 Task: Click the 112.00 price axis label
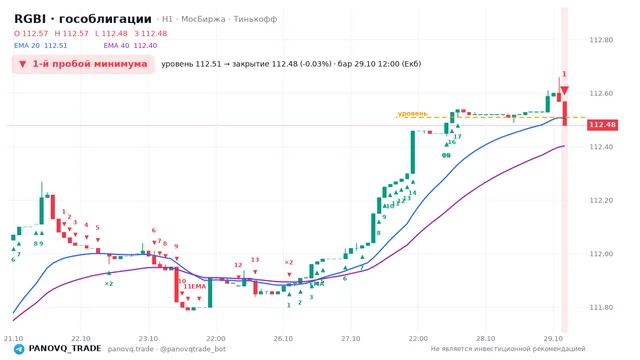pos(601,254)
